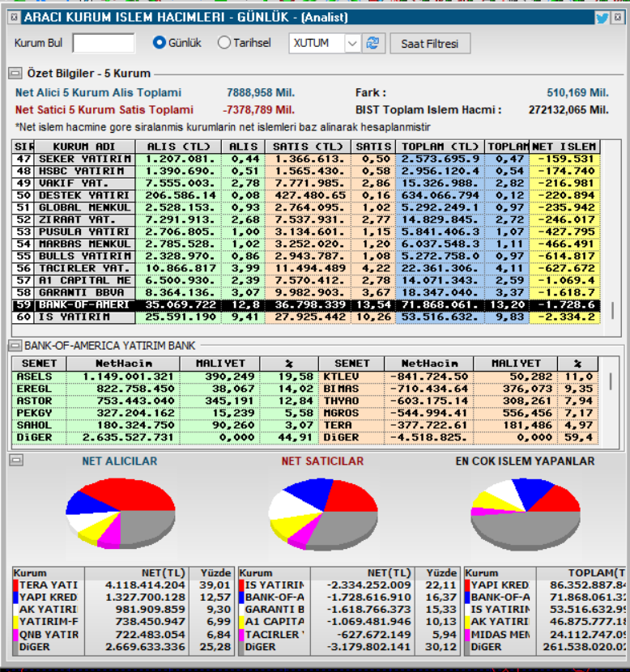Sort by TOPLAM (TL) column header
The image size is (630, 672).
[441, 147]
